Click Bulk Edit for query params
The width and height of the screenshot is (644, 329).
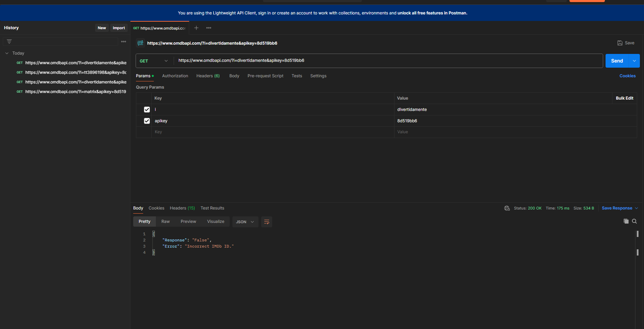[x=624, y=98]
